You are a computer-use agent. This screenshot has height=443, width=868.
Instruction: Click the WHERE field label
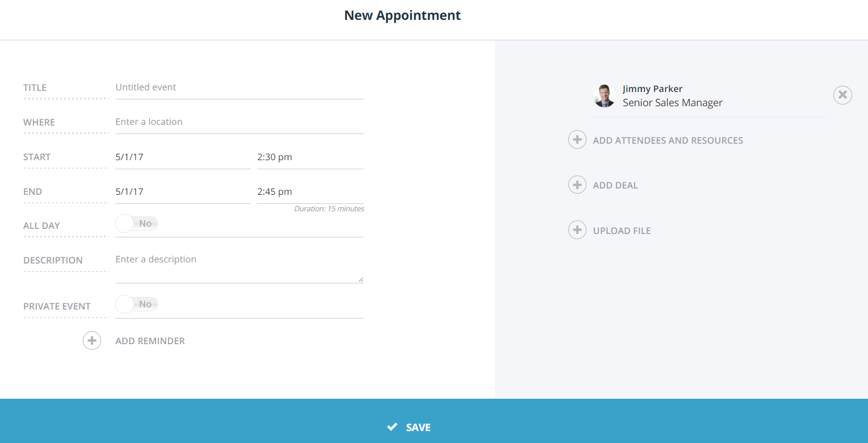point(39,122)
